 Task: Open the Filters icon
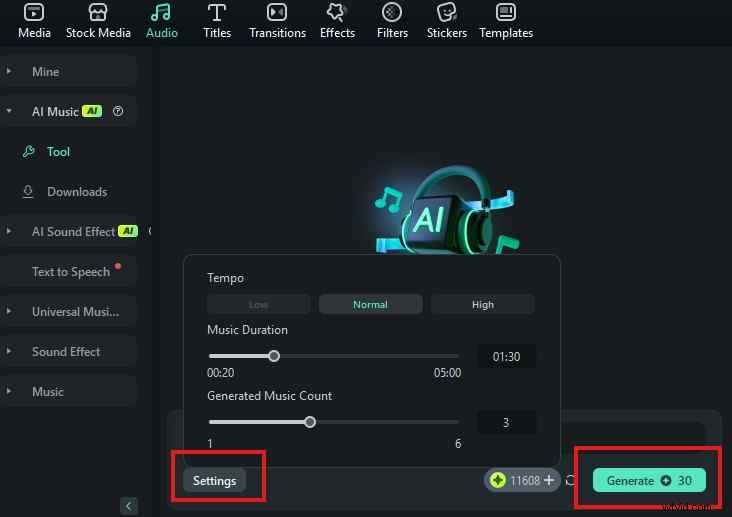[392, 13]
